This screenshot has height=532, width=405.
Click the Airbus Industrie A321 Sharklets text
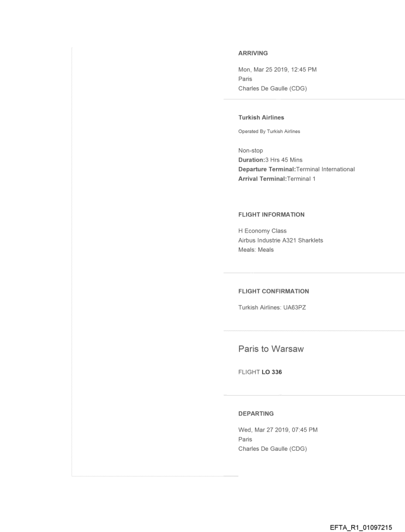[x=281, y=240]
